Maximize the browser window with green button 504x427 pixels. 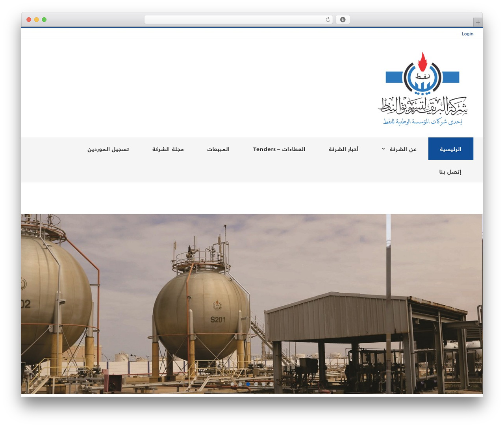coord(44,20)
